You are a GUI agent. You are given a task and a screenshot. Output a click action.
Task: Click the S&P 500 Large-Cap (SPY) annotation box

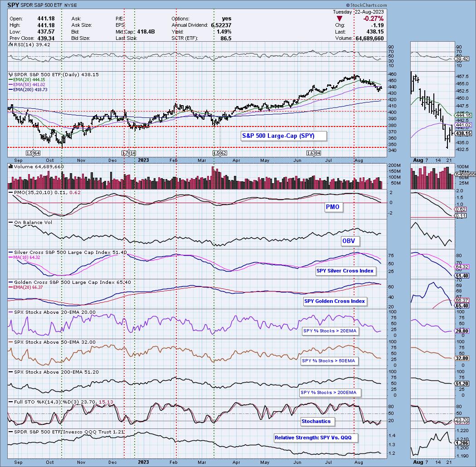pos(283,136)
